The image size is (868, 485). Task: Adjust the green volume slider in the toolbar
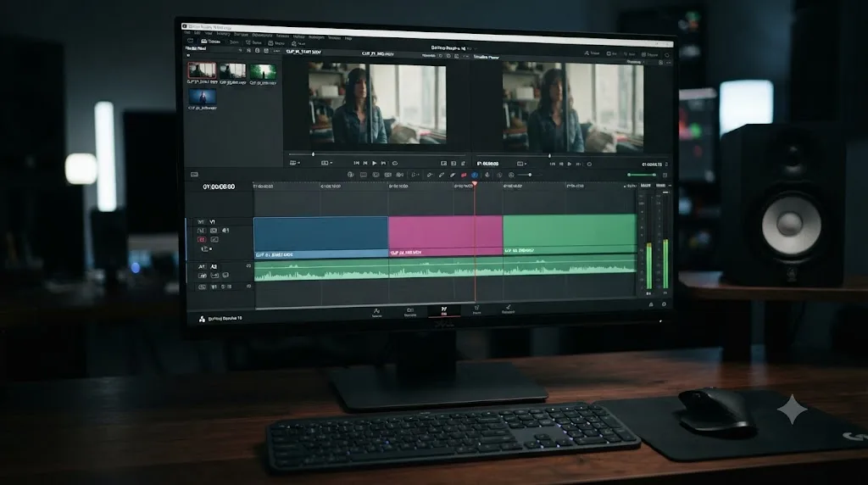[642, 175]
